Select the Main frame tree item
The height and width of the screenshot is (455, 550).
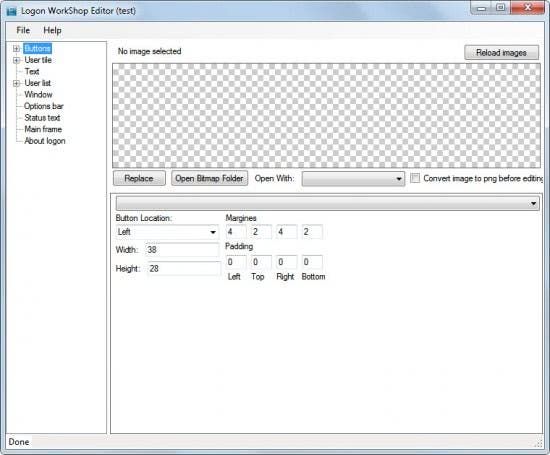(43, 129)
